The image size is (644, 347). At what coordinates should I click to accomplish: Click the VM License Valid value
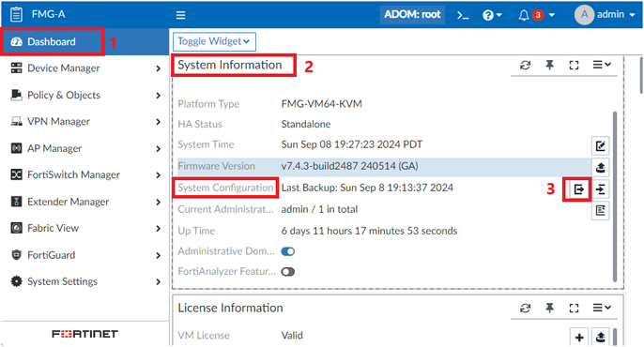click(x=292, y=336)
